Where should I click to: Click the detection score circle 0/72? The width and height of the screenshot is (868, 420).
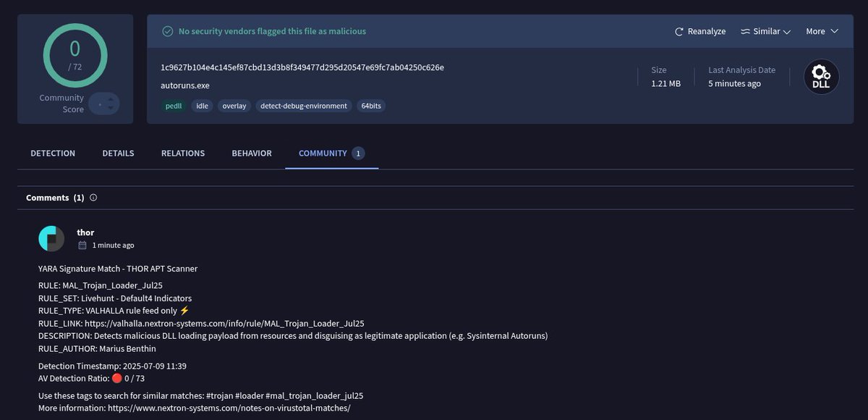click(75, 55)
